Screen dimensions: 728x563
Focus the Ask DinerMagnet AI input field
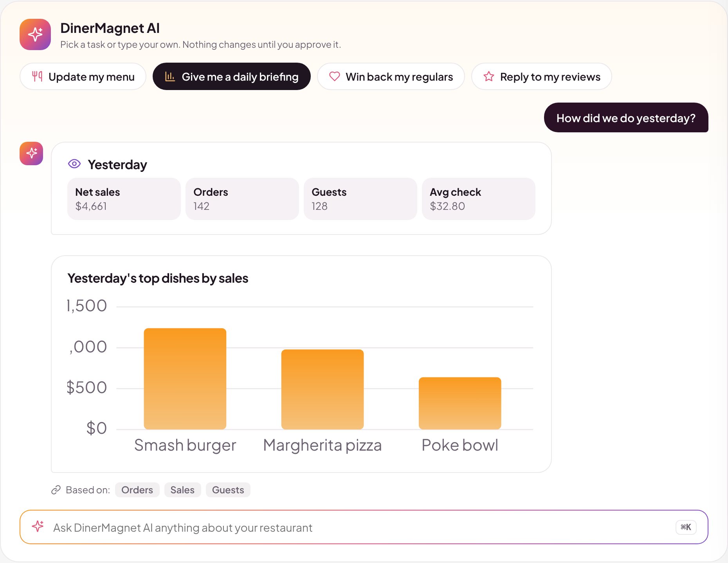(364, 527)
